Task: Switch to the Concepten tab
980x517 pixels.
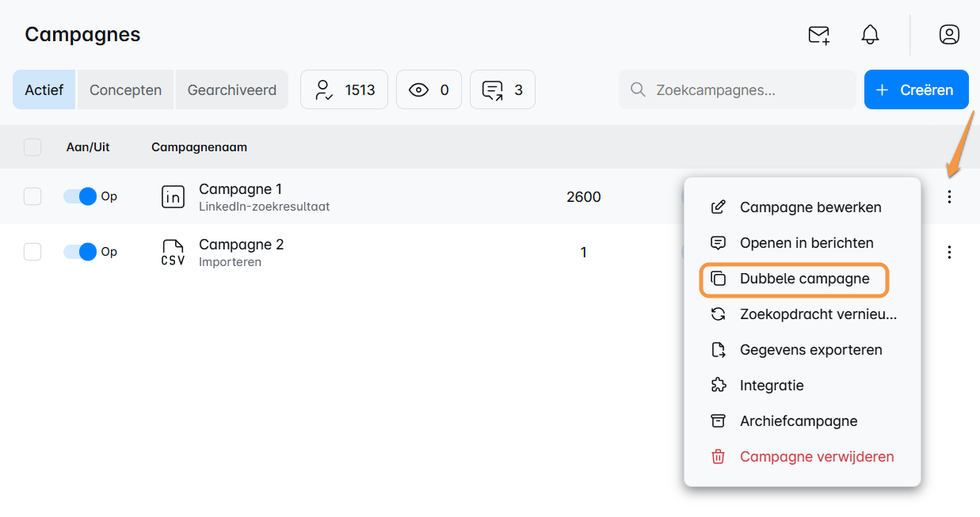Action: 125,89
